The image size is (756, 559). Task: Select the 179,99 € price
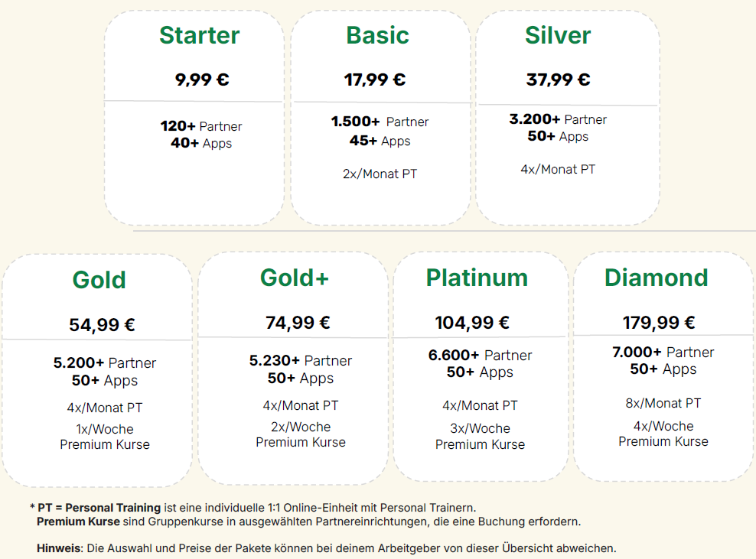click(x=659, y=323)
